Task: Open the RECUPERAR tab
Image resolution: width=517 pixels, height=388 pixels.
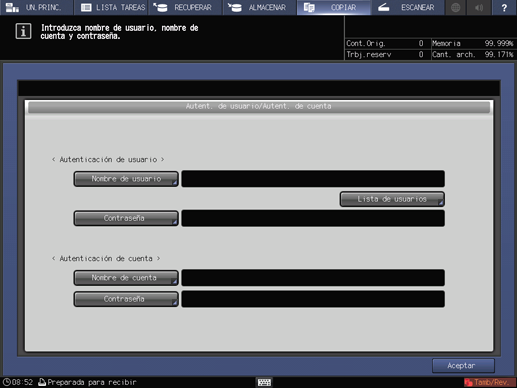Action: 185,7
